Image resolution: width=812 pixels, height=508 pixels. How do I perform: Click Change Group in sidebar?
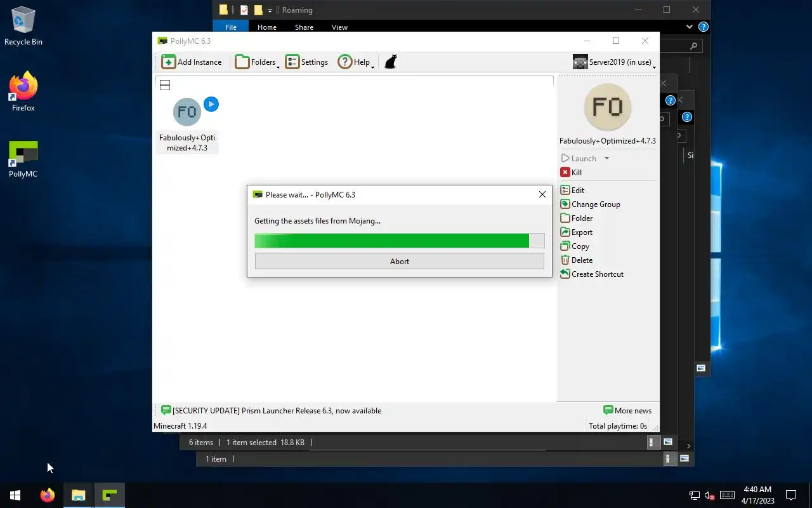click(590, 204)
